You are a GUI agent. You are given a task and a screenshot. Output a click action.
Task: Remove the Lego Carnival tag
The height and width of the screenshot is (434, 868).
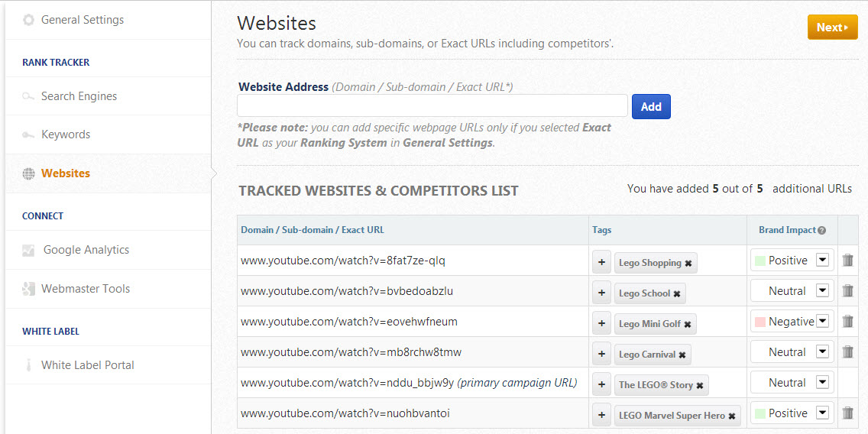tap(682, 355)
